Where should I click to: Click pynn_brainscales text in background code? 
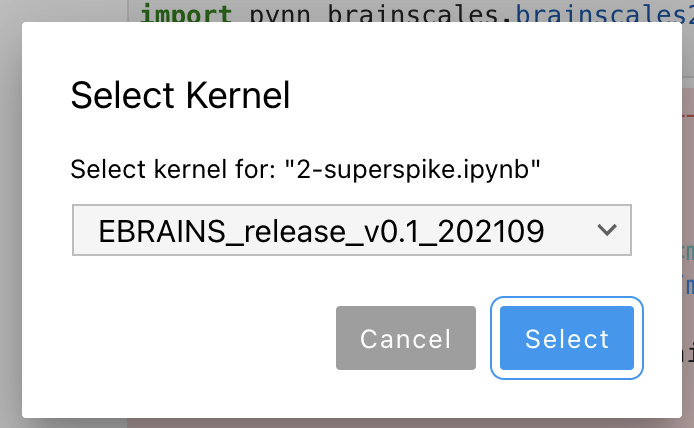pyautogui.click(x=374, y=13)
